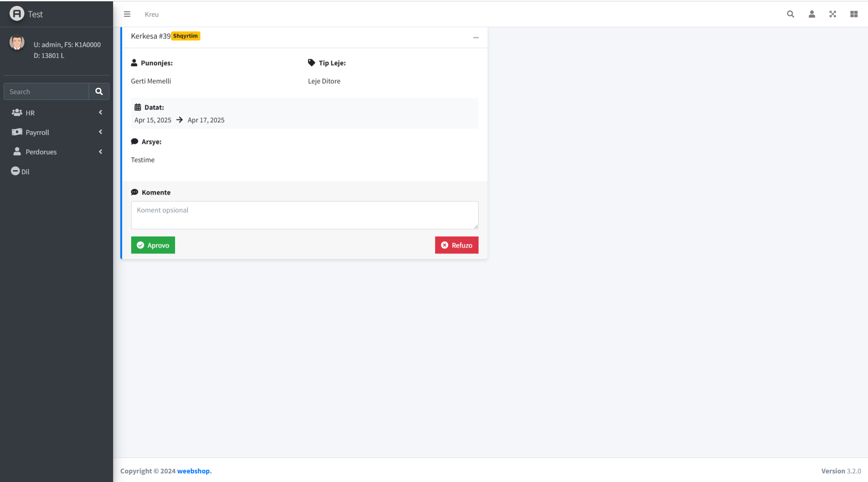868x482 pixels.
Task: Toggle fullscreen mode icon
Action: (x=832, y=14)
